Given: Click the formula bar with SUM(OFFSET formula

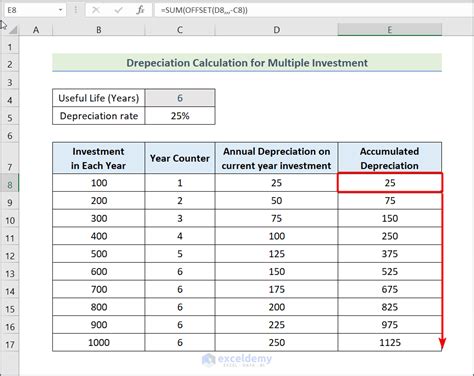Looking at the screenshot, I should (x=313, y=10).
